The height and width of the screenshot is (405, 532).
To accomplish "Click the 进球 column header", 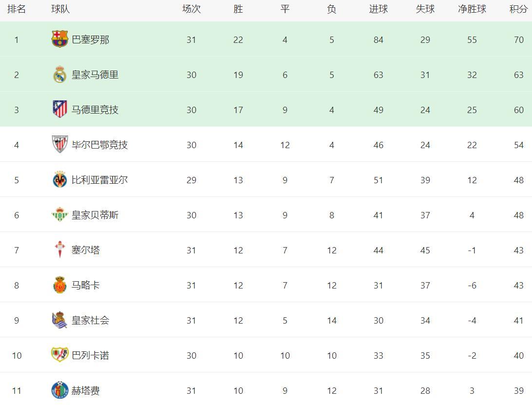I will [x=378, y=9].
